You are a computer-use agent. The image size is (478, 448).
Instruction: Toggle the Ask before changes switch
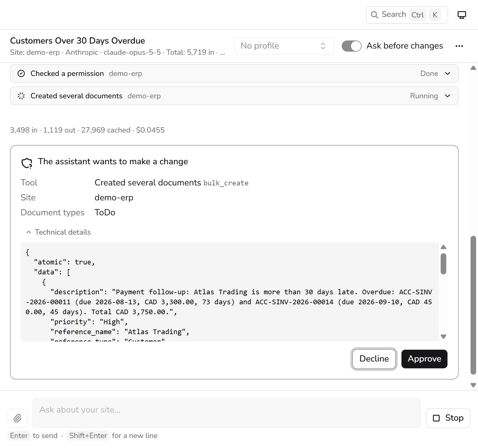pos(352,46)
